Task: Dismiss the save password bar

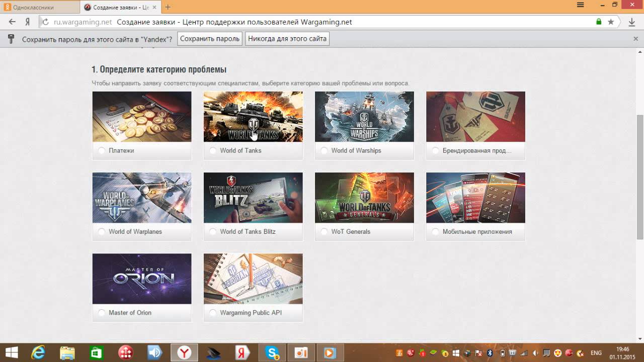Action: (635, 39)
